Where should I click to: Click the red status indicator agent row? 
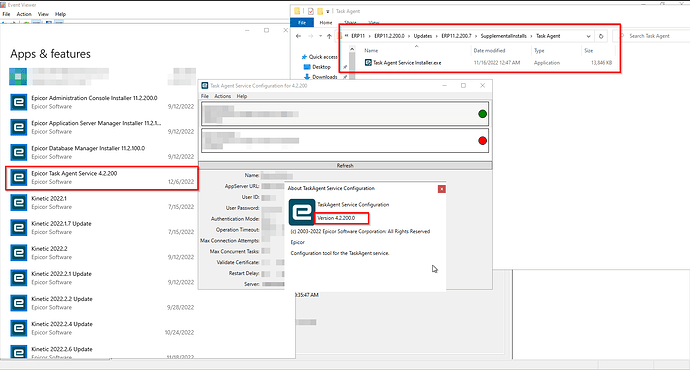[x=345, y=141]
